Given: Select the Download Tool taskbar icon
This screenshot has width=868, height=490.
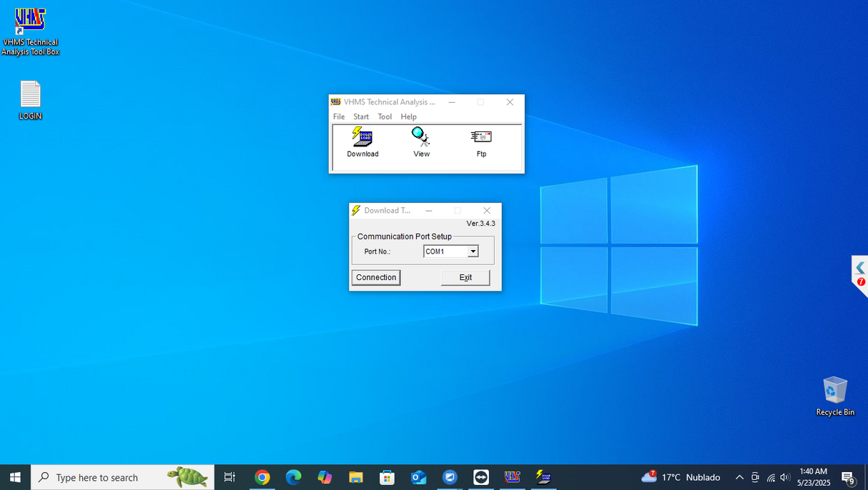Looking at the screenshot, I should point(543,477).
